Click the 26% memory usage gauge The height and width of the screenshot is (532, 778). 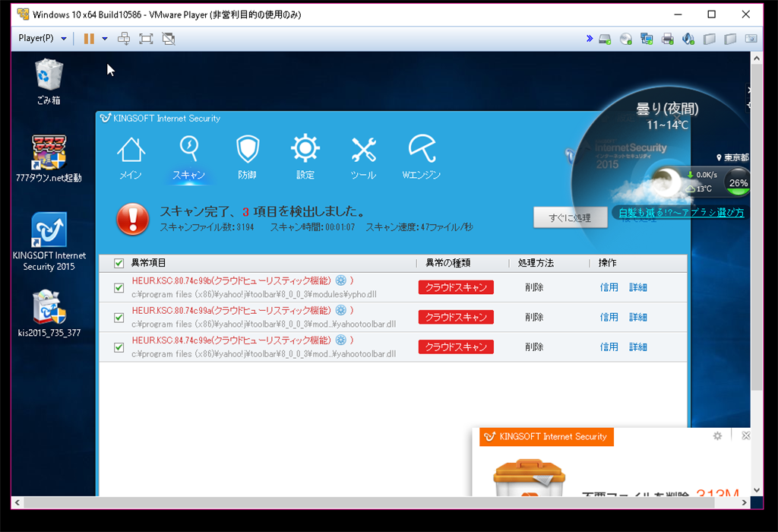[738, 182]
